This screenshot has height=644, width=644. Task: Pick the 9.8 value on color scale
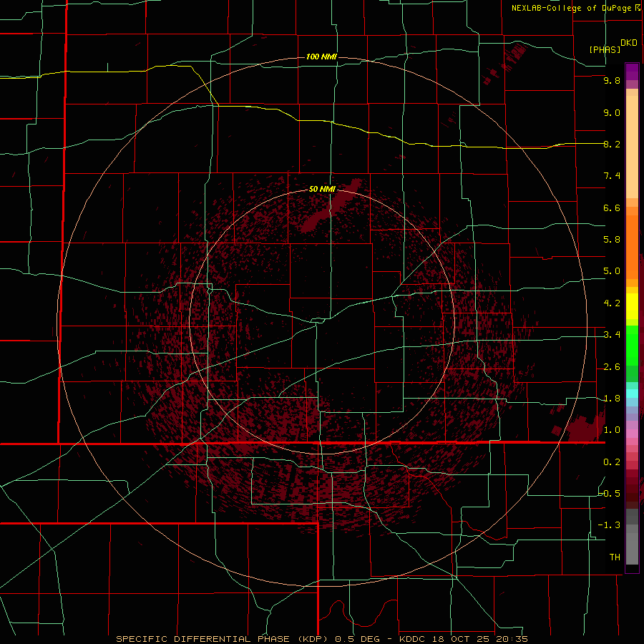tap(612, 80)
